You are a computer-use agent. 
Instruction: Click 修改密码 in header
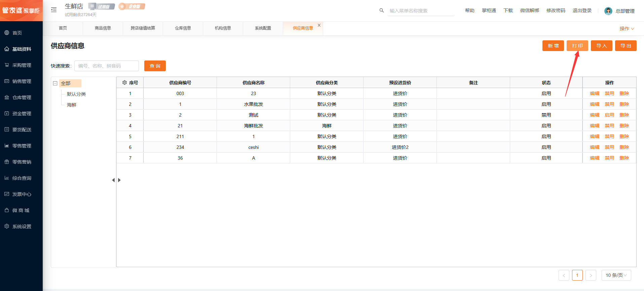point(556,10)
